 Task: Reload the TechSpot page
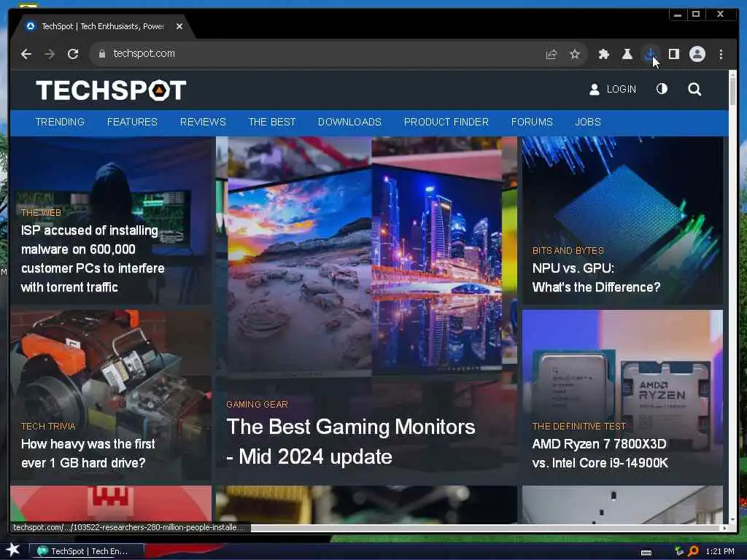(73, 54)
